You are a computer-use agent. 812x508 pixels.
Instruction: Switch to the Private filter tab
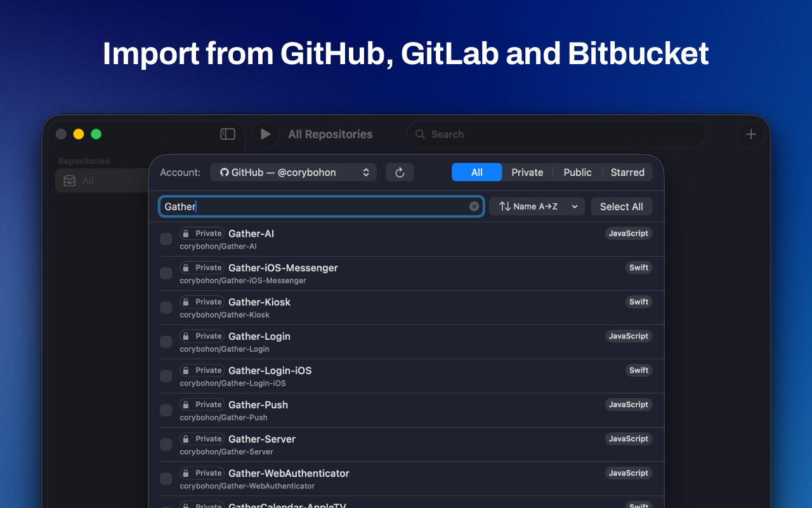[x=527, y=172]
